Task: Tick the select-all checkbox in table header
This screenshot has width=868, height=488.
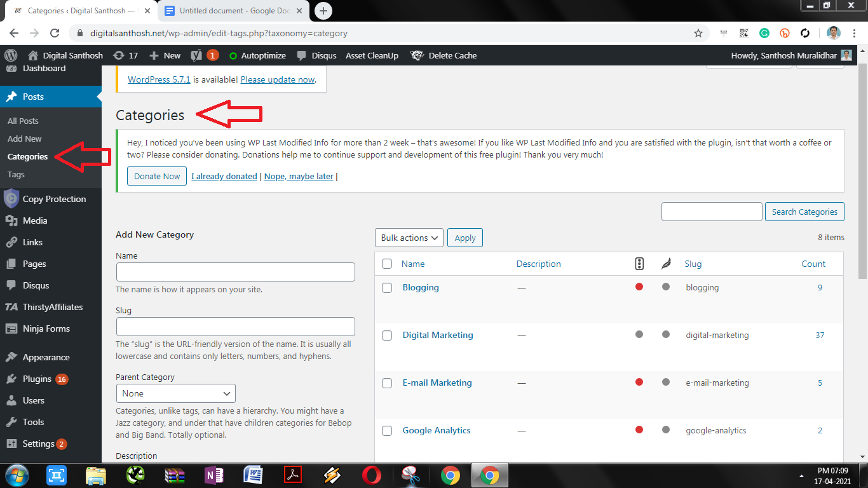Action: tap(387, 264)
